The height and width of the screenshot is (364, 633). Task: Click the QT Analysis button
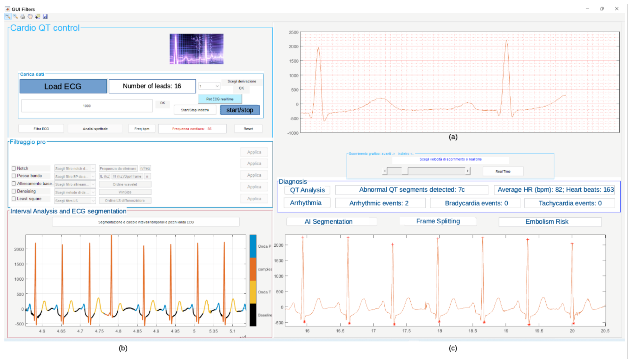307,190
